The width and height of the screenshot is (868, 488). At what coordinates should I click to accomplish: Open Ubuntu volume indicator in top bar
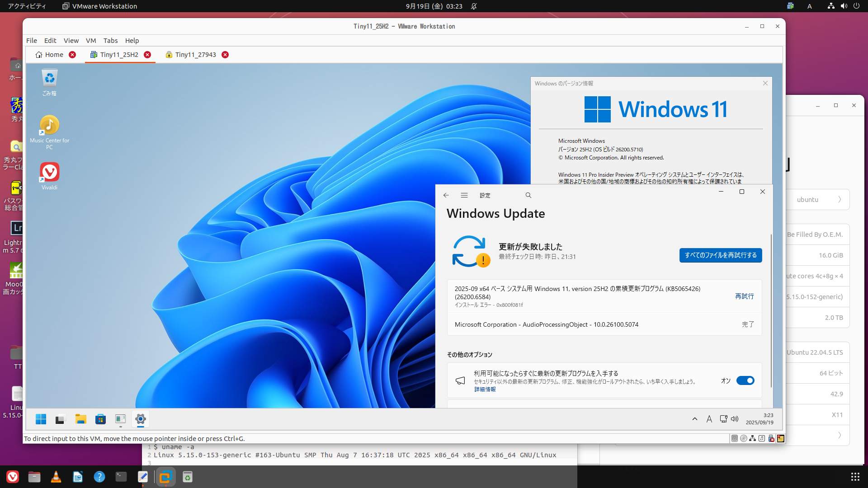click(844, 6)
